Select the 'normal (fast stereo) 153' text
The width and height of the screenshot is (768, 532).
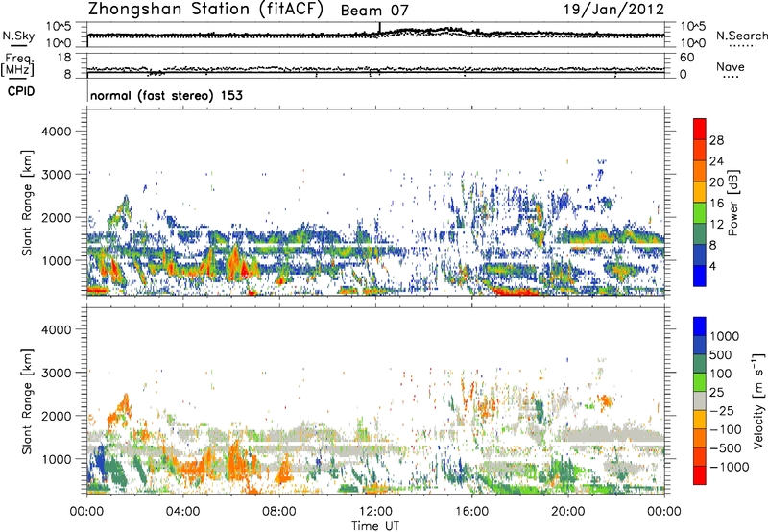166,95
